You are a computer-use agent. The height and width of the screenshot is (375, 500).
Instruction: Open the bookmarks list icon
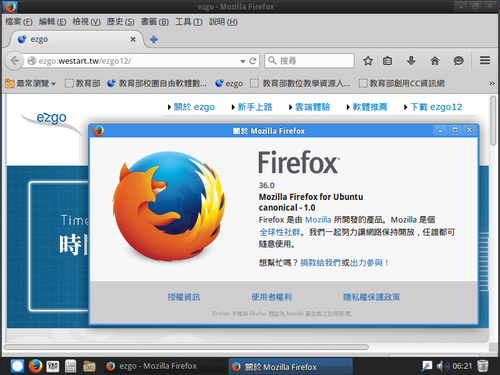tap(387, 61)
